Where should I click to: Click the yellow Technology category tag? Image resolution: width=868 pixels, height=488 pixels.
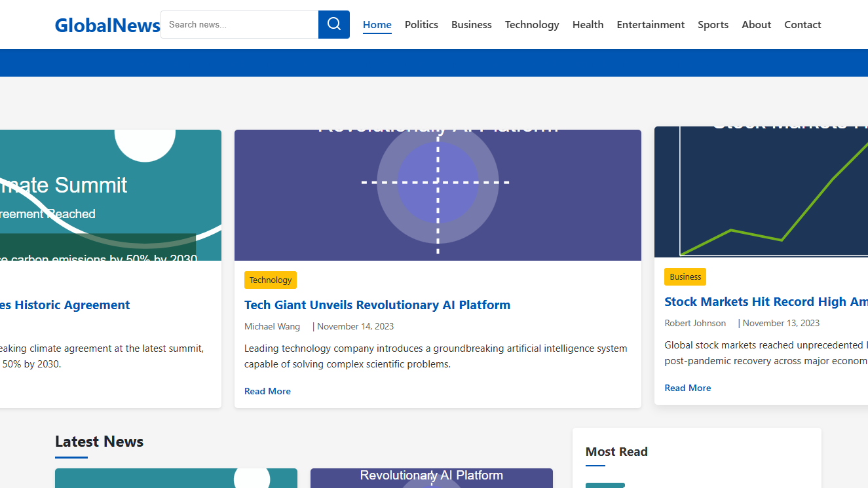[x=271, y=280]
